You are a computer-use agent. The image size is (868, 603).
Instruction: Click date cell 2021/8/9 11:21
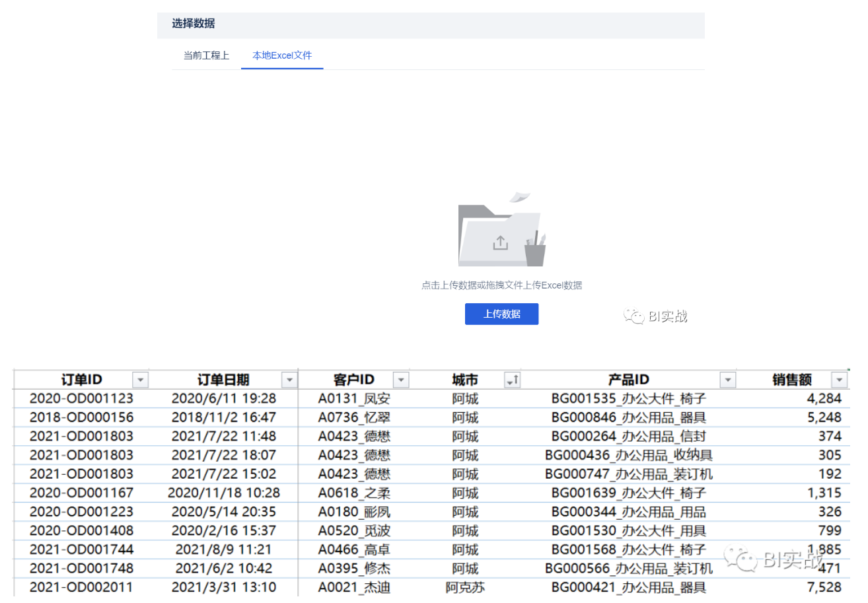click(x=224, y=549)
